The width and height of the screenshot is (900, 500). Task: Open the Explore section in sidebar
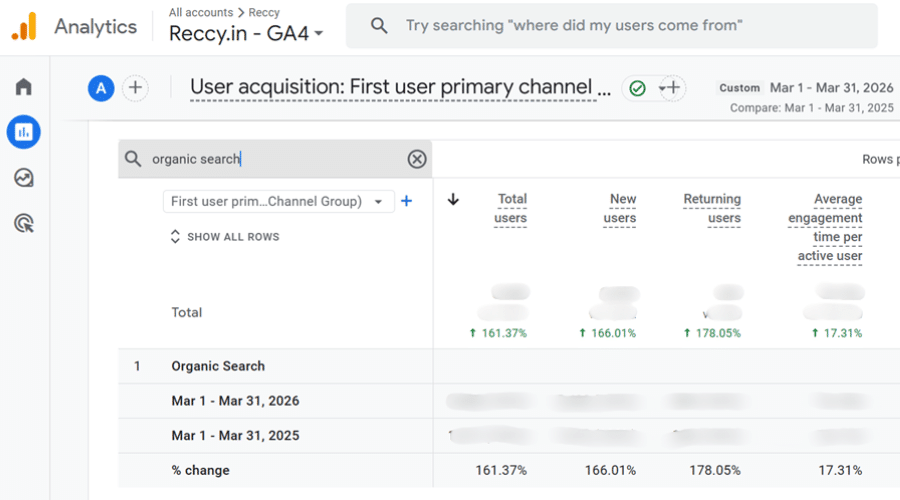[x=24, y=178]
